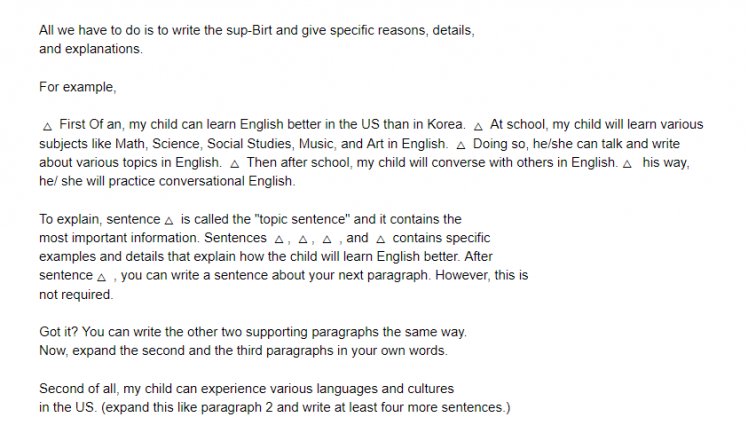Click the triangle marker before "First Of an"
The width and height of the screenshot is (748, 433).
click(x=47, y=127)
